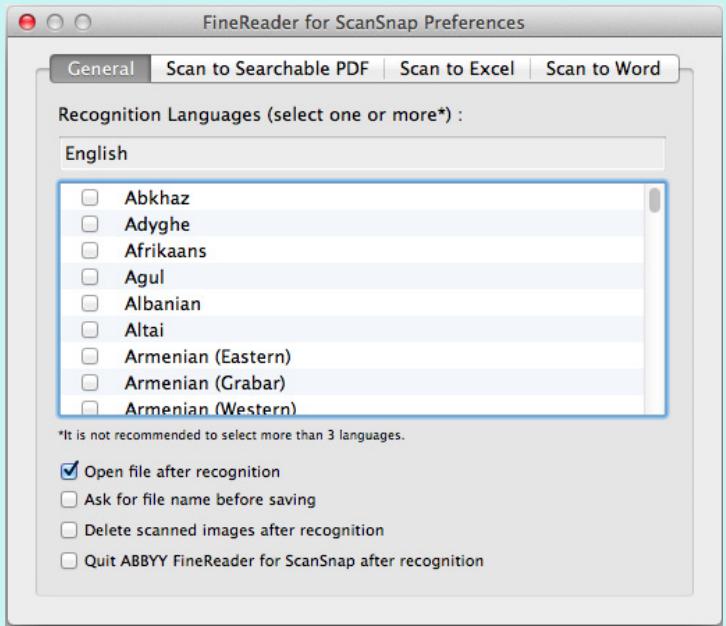Click the Adyghe language name
Image resolution: width=726 pixels, height=626 pixels.
[157, 225]
